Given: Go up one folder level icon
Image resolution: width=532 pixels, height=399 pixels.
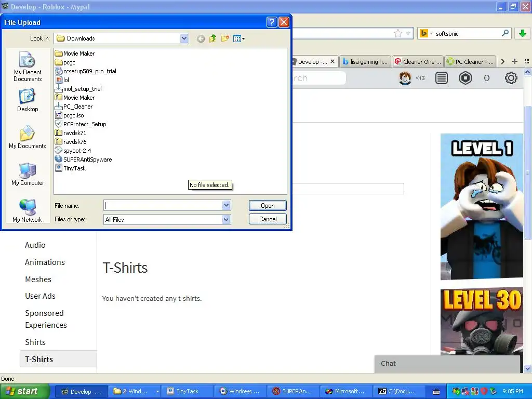Looking at the screenshot, I should click(212, 38).
